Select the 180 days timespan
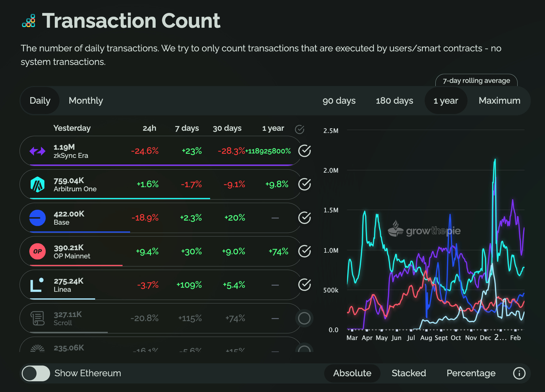Viewport: 545px width, 392px height. [x=394, y=101]
